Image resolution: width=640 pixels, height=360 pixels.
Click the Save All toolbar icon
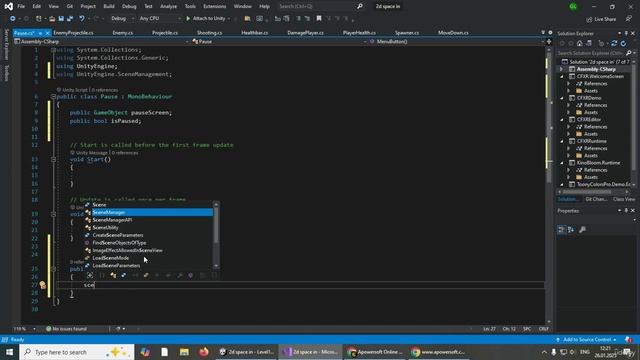coord(70,19)
